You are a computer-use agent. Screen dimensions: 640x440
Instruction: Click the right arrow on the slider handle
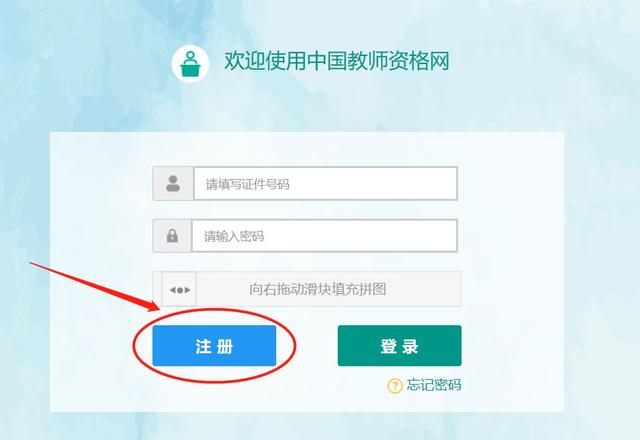187,290
